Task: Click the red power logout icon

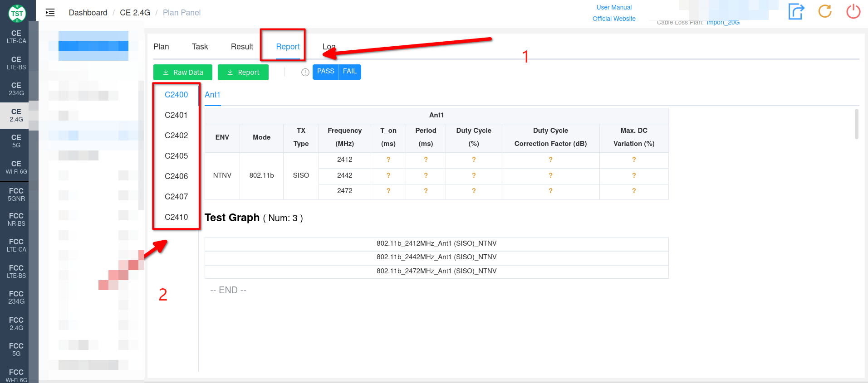Action: coord(853,11)
